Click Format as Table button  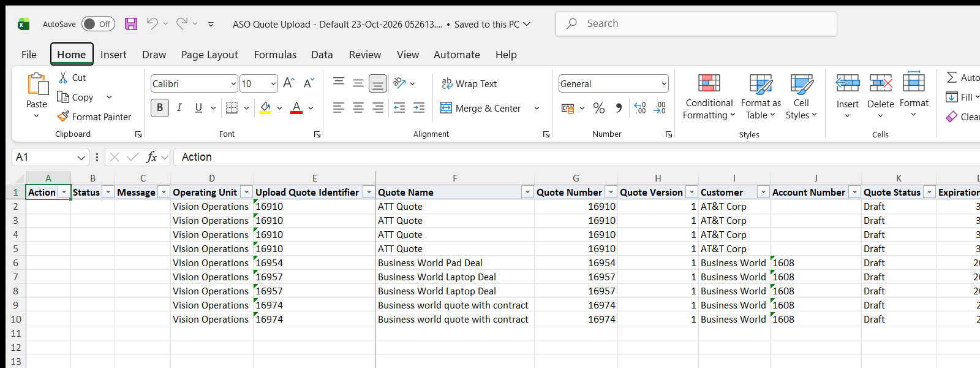pos(761,97)
